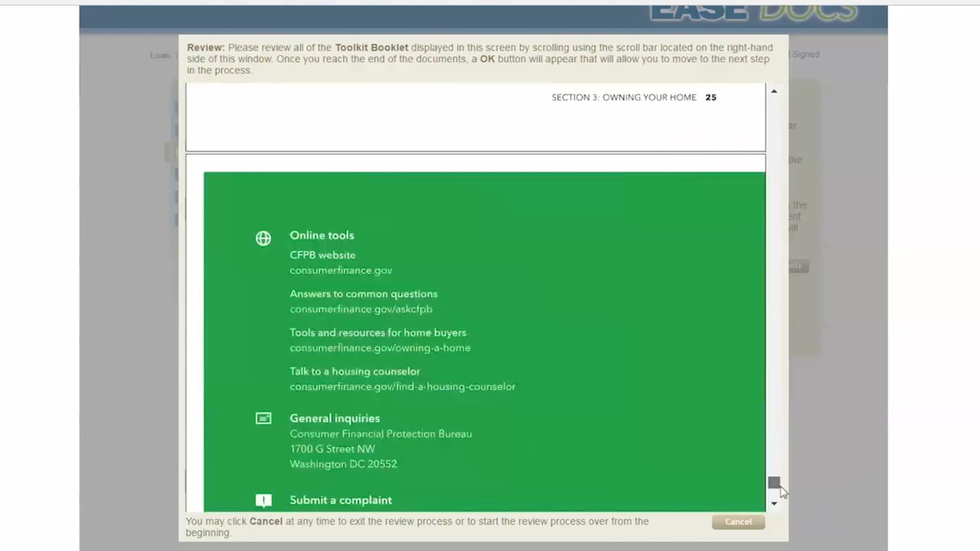
Task: Click the exclamation icon beside Submit a complaint
Action: pos(263,500)
